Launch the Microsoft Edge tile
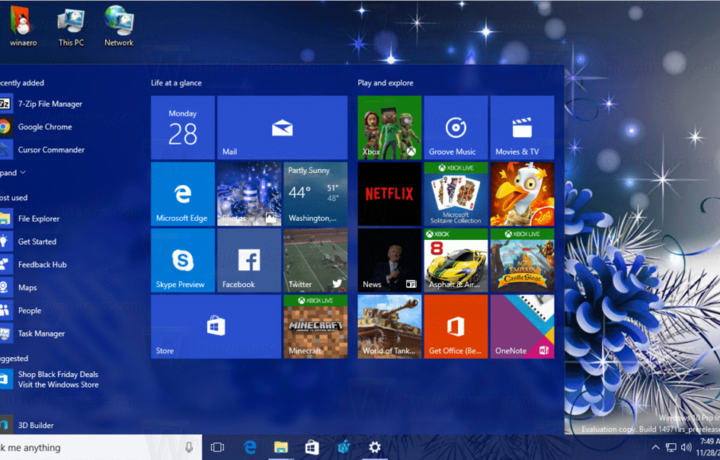The width and height of the screenshot is (720, 460). 183,194
